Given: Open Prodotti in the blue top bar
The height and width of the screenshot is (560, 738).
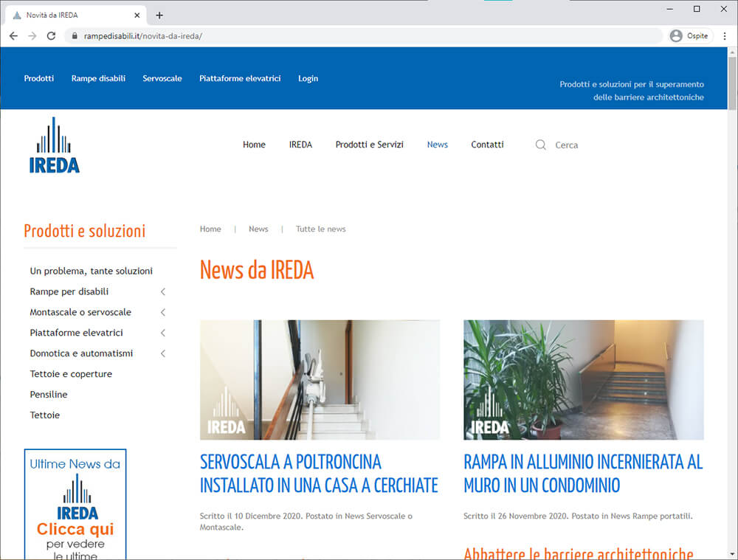Looking at the screenshot, I should (39, 79).
